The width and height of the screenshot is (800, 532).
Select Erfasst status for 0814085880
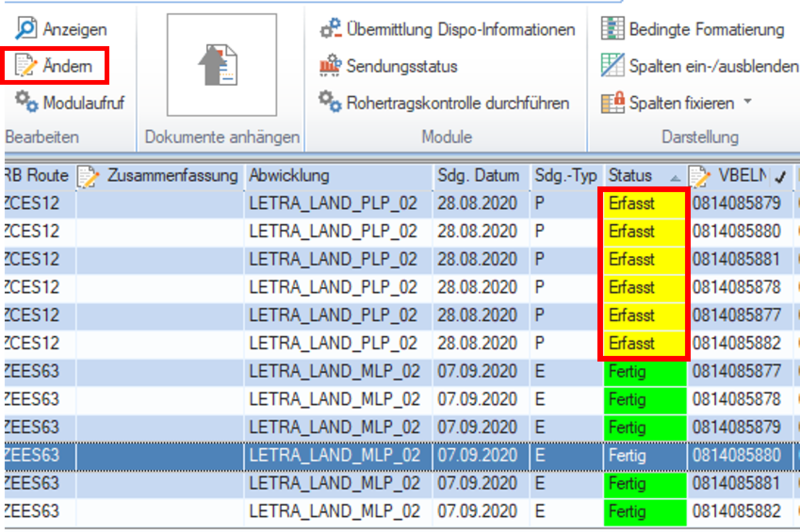coord(644,232)
